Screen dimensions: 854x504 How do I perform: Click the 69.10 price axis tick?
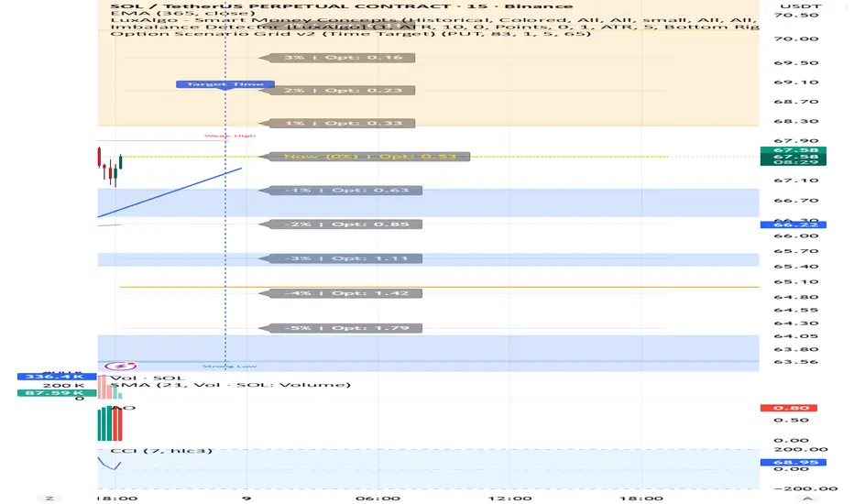click(x=795, y=82)
